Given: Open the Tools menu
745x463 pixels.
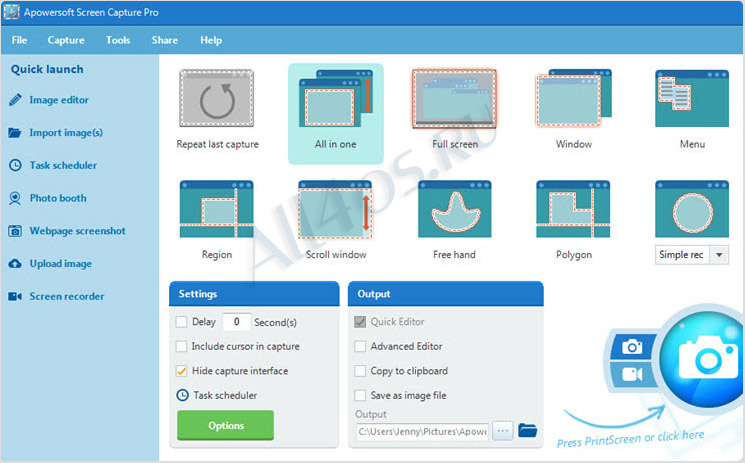Looking at the screenshot, I should pos(118,40).
